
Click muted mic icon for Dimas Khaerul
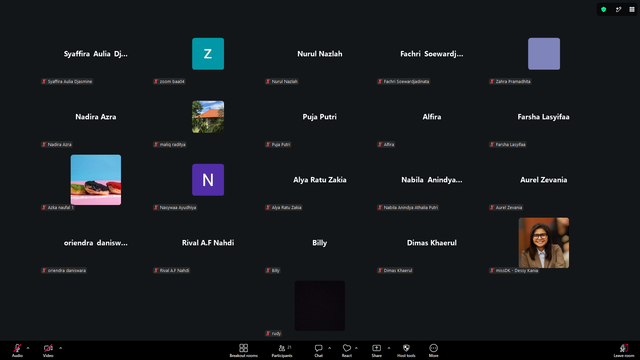(x=380, y=271)
